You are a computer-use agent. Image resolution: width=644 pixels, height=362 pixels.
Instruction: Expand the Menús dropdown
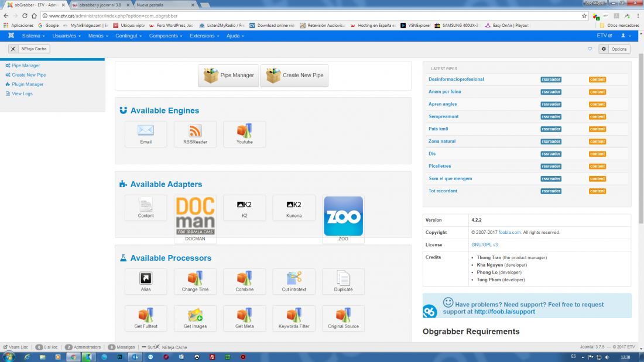(98, 36)
